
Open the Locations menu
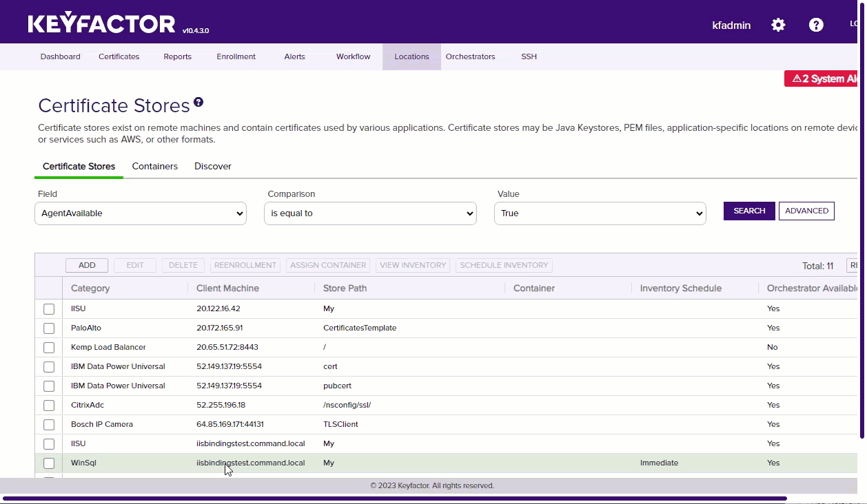(x=412, y=56)
